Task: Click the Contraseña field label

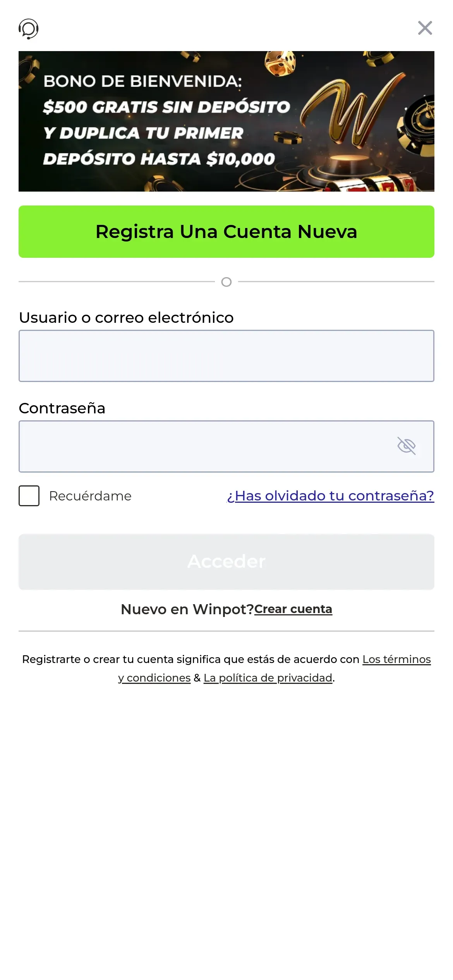Action: click(62, 408)
